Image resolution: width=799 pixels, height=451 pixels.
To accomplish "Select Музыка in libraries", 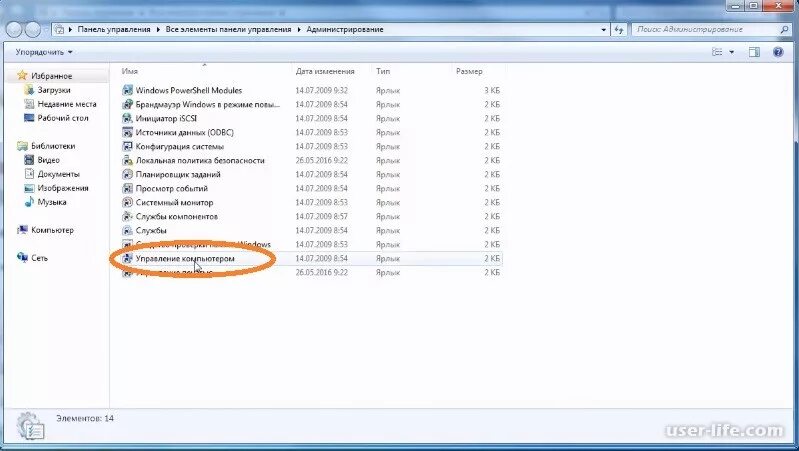I will (x=52, y=202).
